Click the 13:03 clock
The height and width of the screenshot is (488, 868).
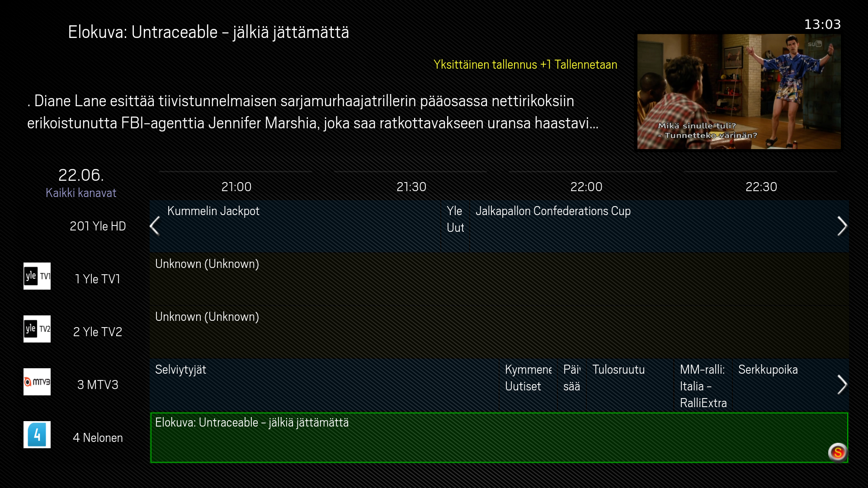coord(822,24)
